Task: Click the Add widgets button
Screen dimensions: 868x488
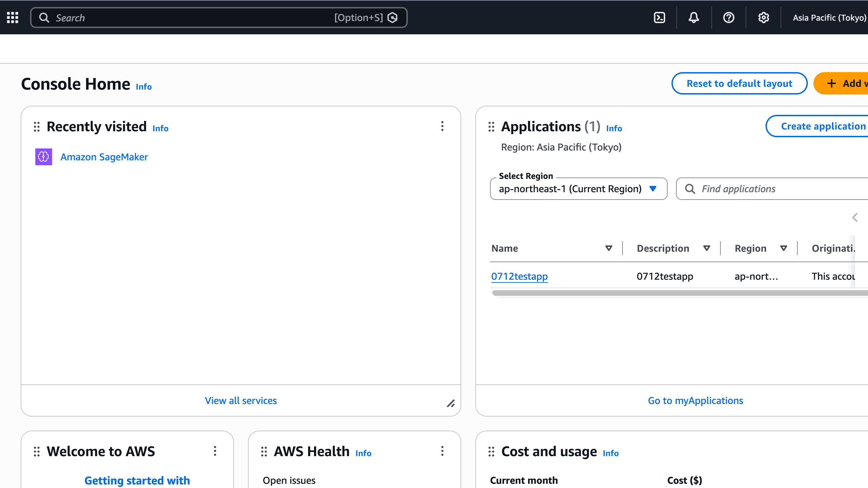Action: click(841, 83)
